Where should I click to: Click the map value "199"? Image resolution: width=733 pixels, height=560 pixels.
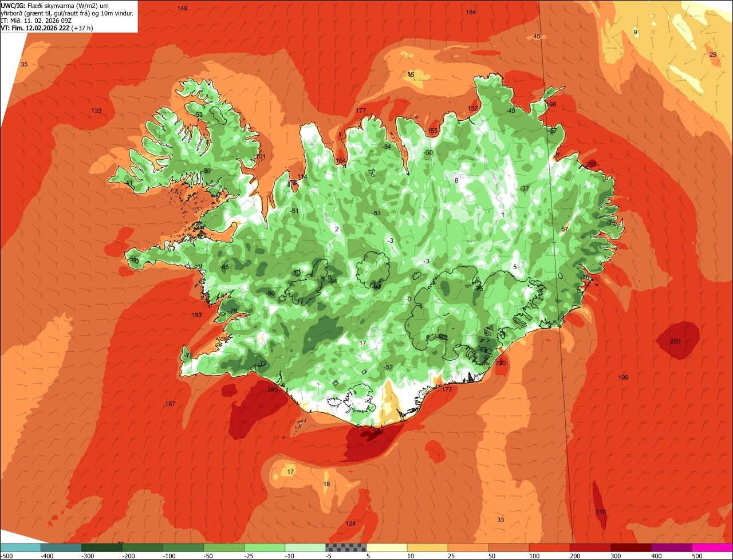[x=623, y=377]
